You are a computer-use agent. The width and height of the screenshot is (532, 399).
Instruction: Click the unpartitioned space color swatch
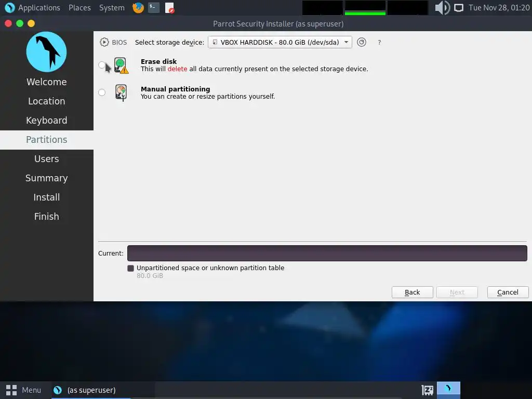coord(130,268)
